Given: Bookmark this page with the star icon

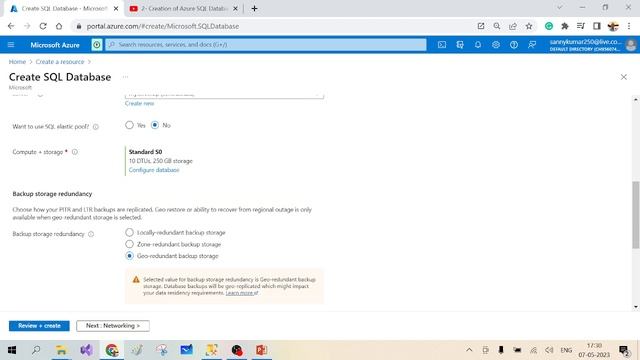Looking at the screenshot, I should [529, 26].
